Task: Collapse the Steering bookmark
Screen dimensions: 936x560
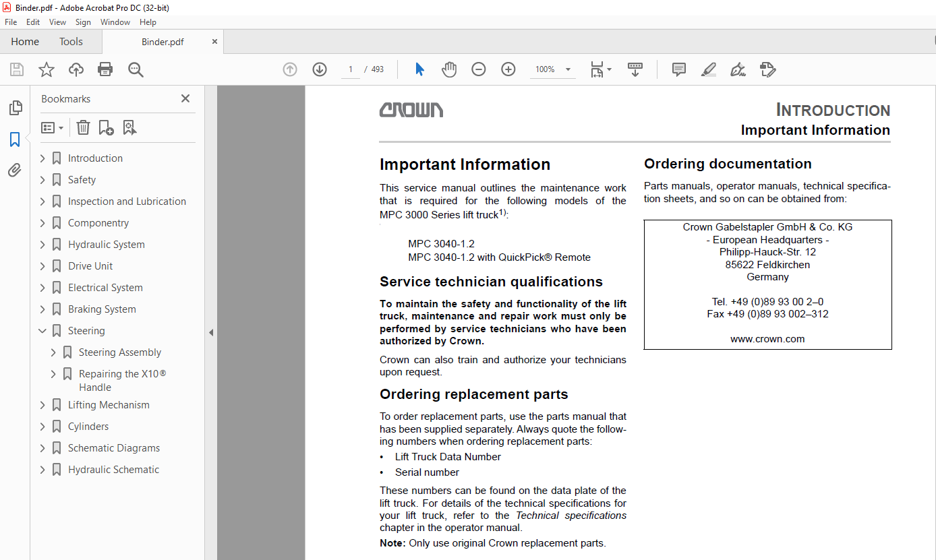Action: (x=42, y=331)
